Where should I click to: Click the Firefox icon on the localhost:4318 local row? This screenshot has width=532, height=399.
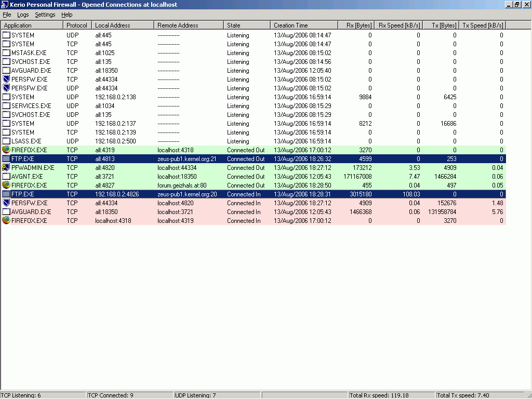(6, 220)
